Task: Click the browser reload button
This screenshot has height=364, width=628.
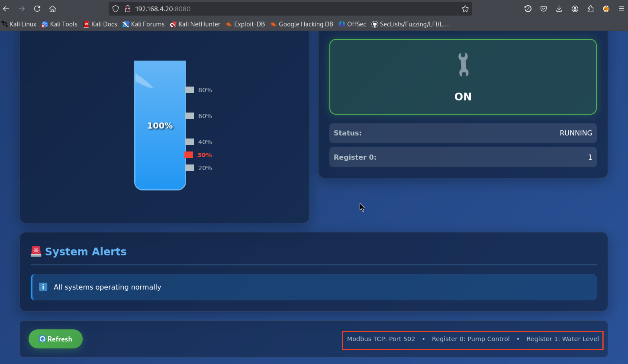Action: coord(37,9)
